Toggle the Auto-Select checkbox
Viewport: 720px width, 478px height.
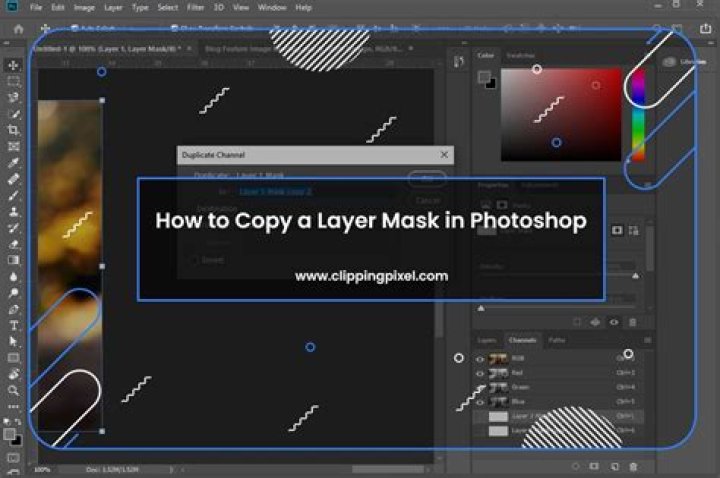click(x=75, y=28)
